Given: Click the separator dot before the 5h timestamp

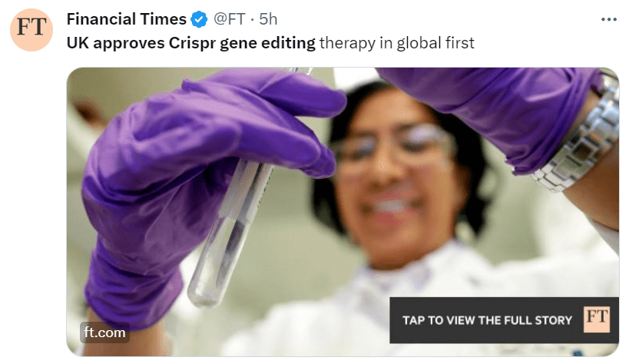Looking at the screenshot, I should click(253, 20).
